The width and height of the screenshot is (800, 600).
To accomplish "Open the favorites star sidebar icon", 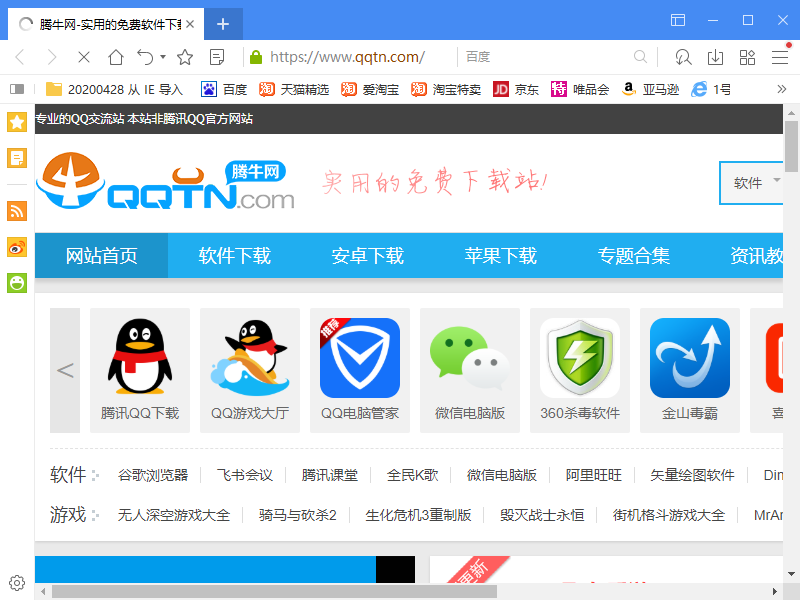I will 17,122.
